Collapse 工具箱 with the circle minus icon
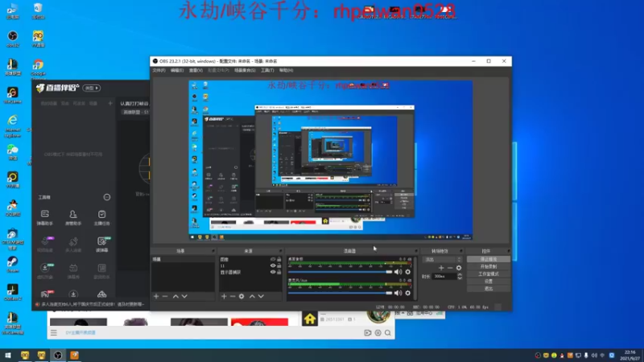Viewport: 644px width, 362px height. 107,197
